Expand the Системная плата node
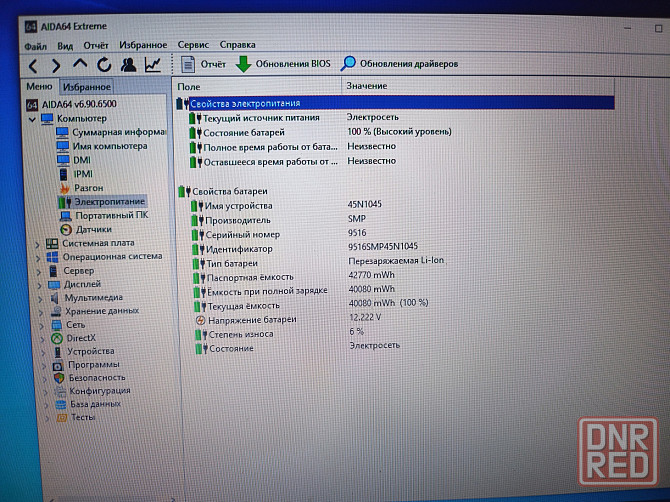 pos(38,244)
